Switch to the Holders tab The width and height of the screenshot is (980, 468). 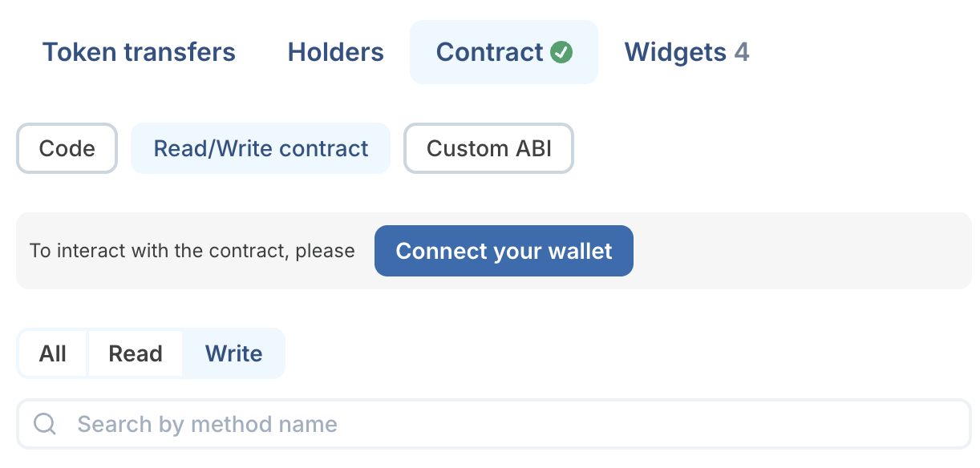(x=335, y=52)
